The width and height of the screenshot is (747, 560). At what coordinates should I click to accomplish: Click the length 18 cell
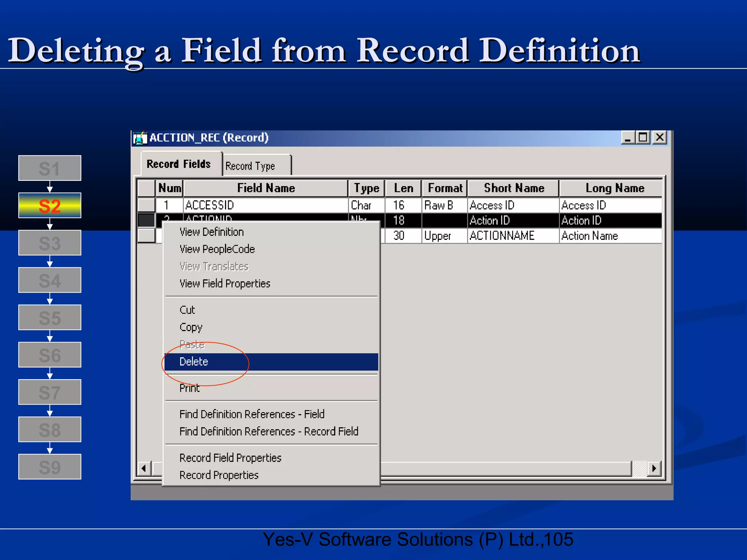[x=403, y=221]
